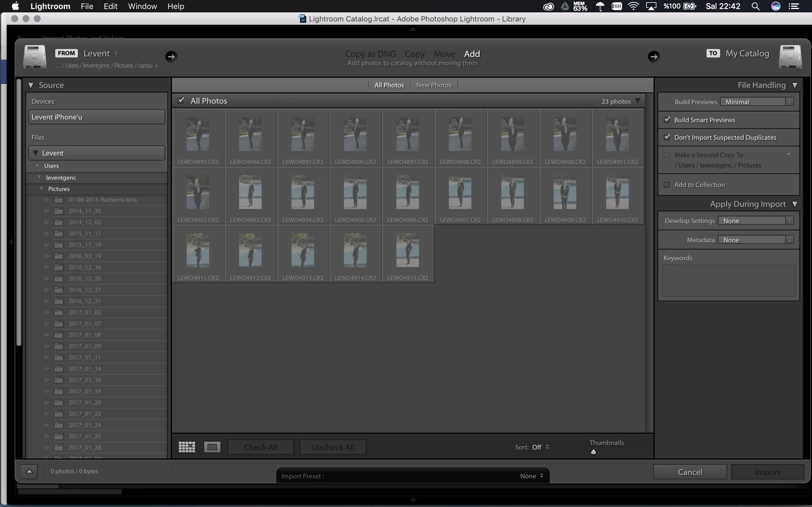
Task: Switch to loupe view icon
Action: point(212,447)
